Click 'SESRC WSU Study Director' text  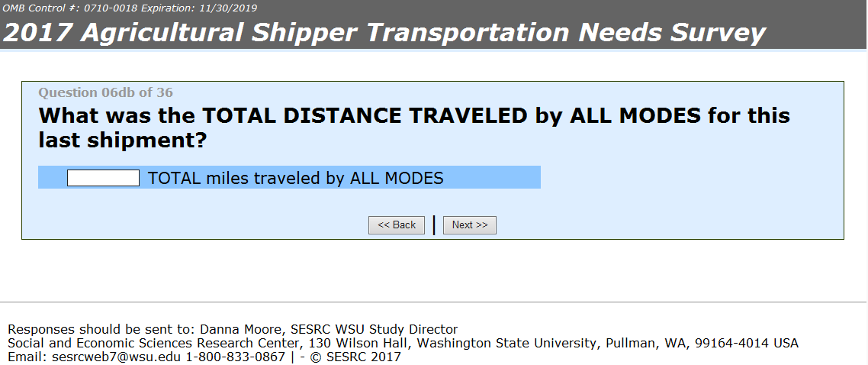coord(370,330)
